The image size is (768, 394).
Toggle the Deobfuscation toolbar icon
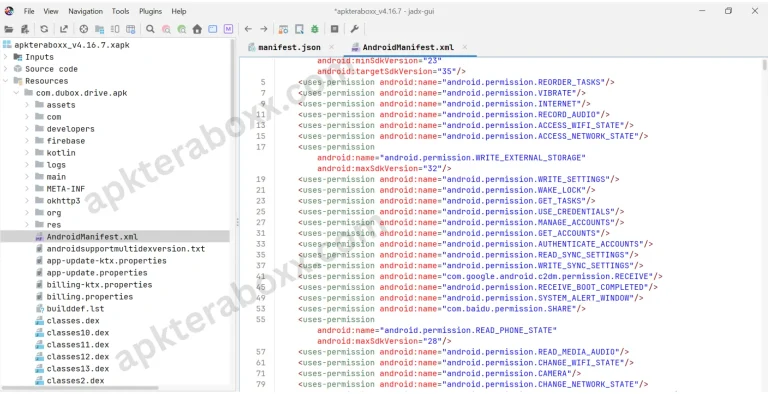coord(283,29)
